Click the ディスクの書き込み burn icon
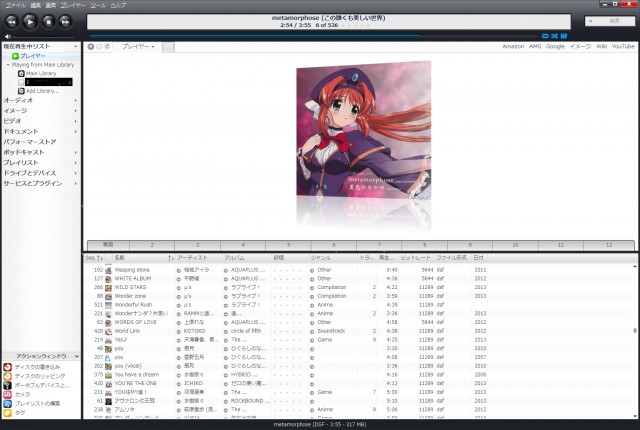 click(7, 367)
